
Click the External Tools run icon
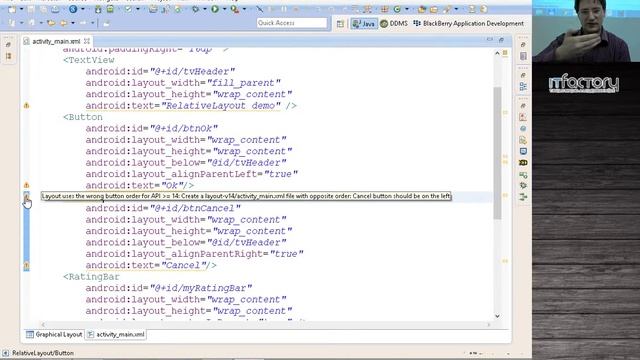point(235,9)
